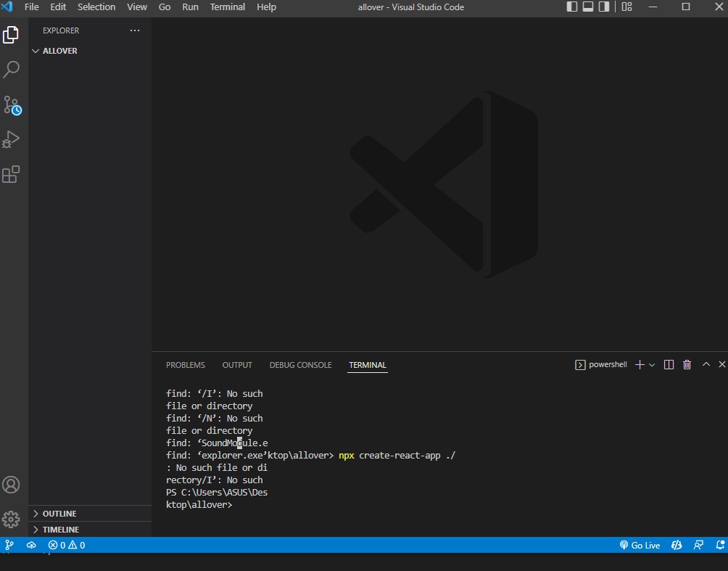Click the EXPLORER title text
The image size is (728, 571).
(x=61, y=30)
